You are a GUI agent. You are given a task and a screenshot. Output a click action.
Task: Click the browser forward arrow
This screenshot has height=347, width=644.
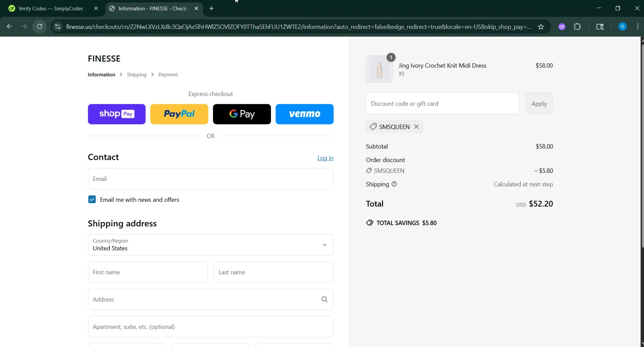[x=24, y=27]
